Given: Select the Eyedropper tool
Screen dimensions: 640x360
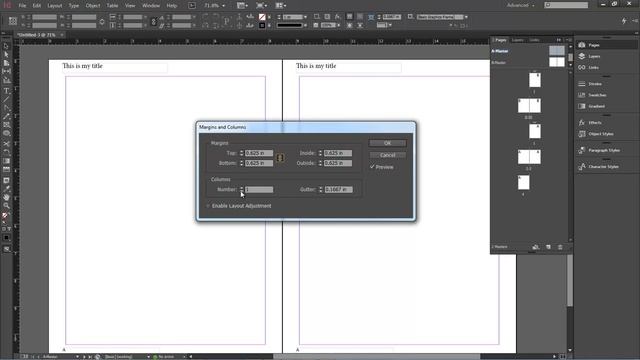Looking at the screenshot, I should (6, 189).
